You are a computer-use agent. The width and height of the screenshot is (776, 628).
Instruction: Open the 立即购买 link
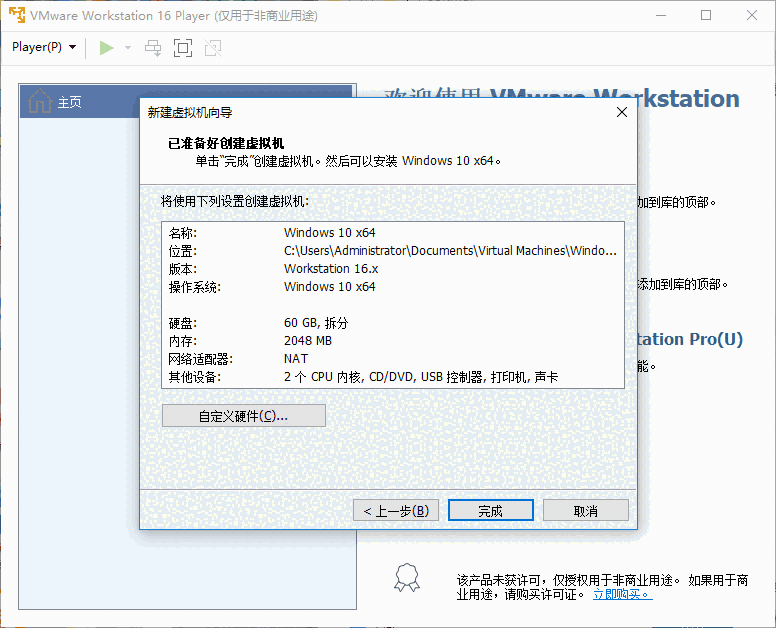click(623, 594)
